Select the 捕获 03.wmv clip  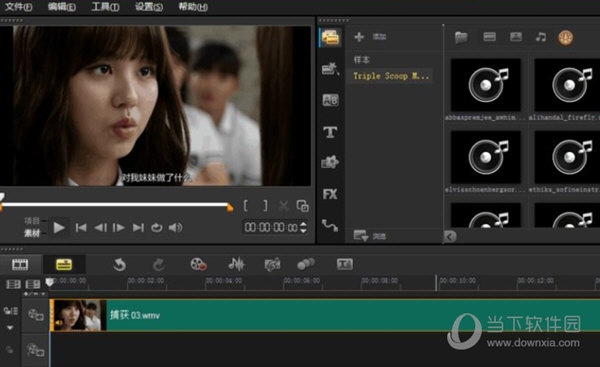click(x=324, y=315)
